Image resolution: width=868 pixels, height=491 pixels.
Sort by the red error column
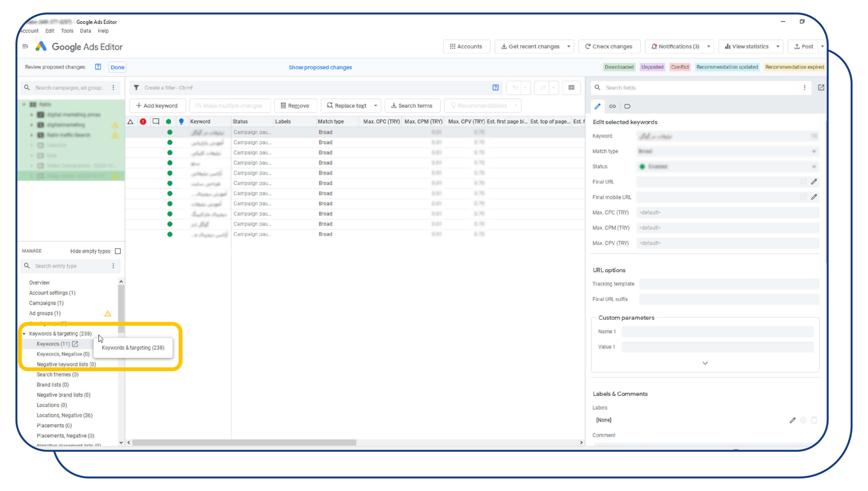[x=143, y=121]
